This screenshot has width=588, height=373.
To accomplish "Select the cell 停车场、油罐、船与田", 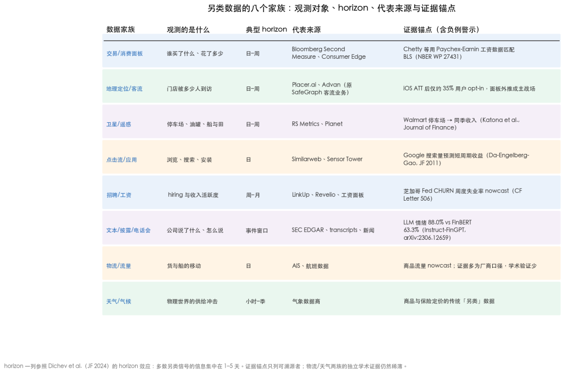I will (195, 125).
